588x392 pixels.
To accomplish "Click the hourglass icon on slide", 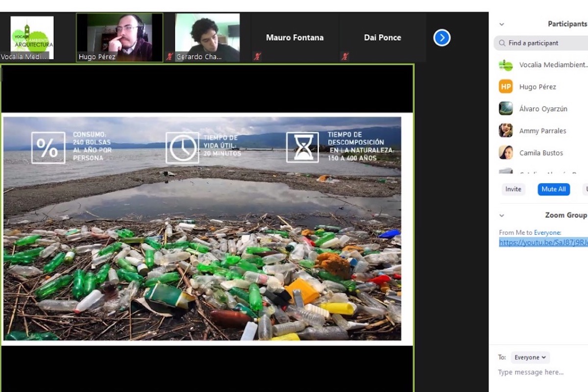I will [302, 147].
